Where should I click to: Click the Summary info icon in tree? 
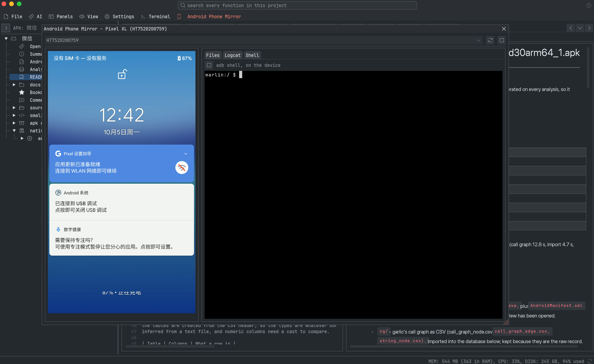click(22, 54)
